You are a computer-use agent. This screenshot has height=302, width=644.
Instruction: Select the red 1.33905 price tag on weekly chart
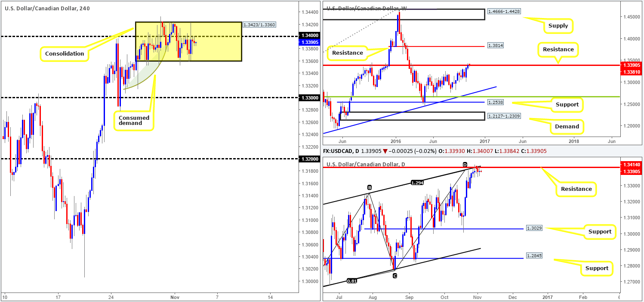630,65
